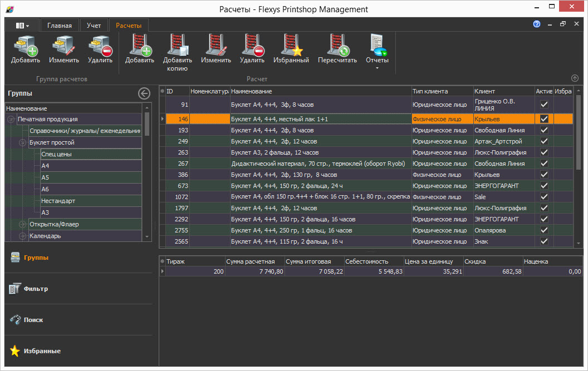588x371 pixels.
Task: Collapse the Группы panel with the back arrow
Action: [144, 93]
